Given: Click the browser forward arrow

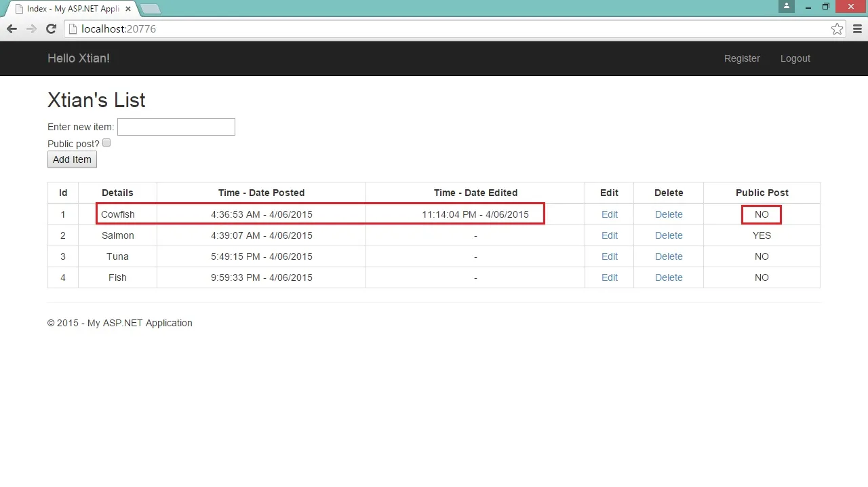Looking at the screenshot, I should pos(31,28).
